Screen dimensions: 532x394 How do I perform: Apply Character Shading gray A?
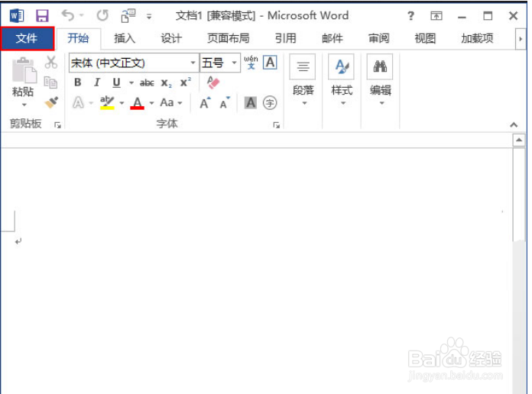[251, 102]
